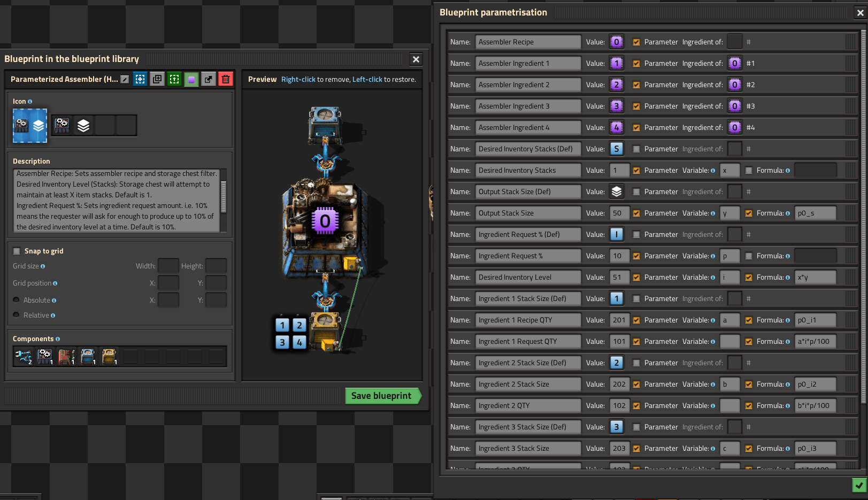868x500 pixels.
Task: Open Value selector for Assembler Ingredient 1
Action: [x=617, y=63]
